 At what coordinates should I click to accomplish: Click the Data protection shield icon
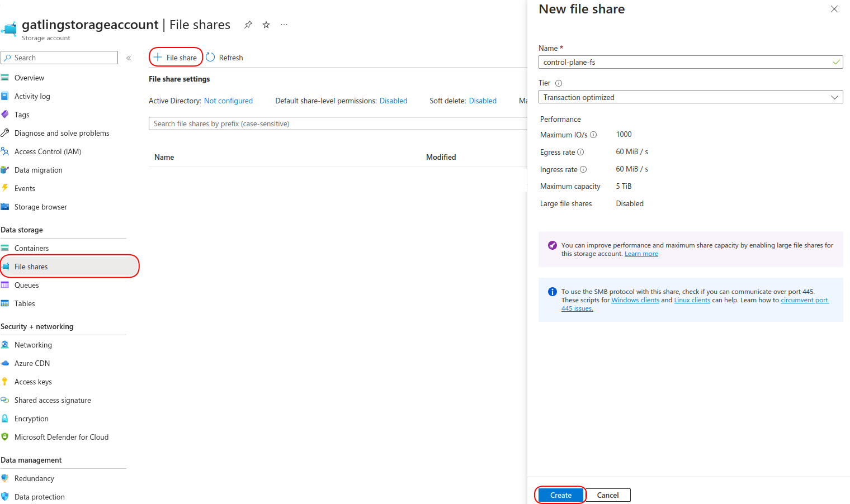coord(5,497)
